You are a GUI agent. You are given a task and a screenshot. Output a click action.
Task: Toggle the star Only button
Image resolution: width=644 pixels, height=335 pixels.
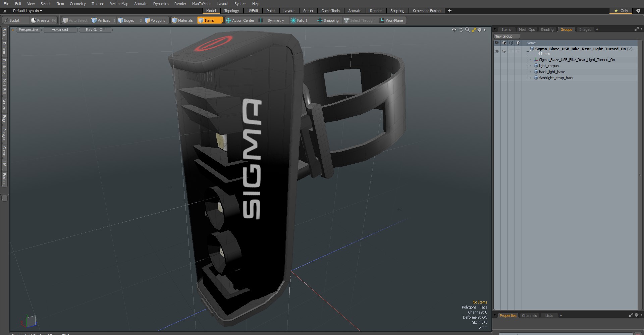pos(621,11)
